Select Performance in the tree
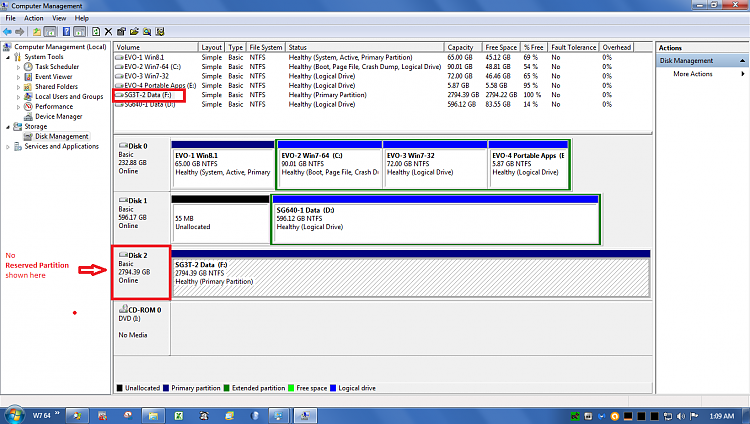 click(x=54, y=107)
